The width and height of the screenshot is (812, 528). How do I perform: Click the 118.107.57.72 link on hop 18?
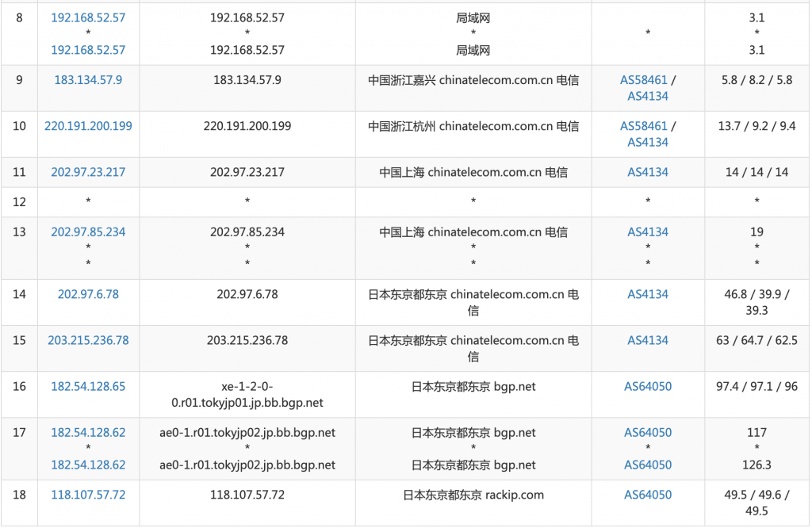pyautogui.click(x=88, y=494)
